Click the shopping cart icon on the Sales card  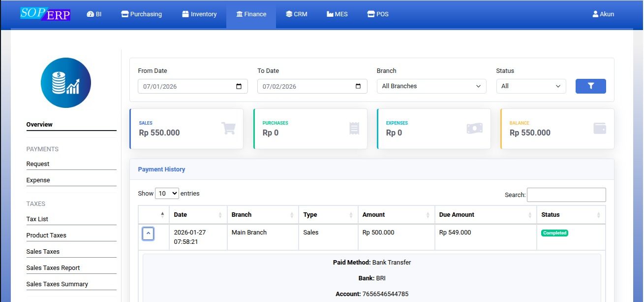coord(228,128)
